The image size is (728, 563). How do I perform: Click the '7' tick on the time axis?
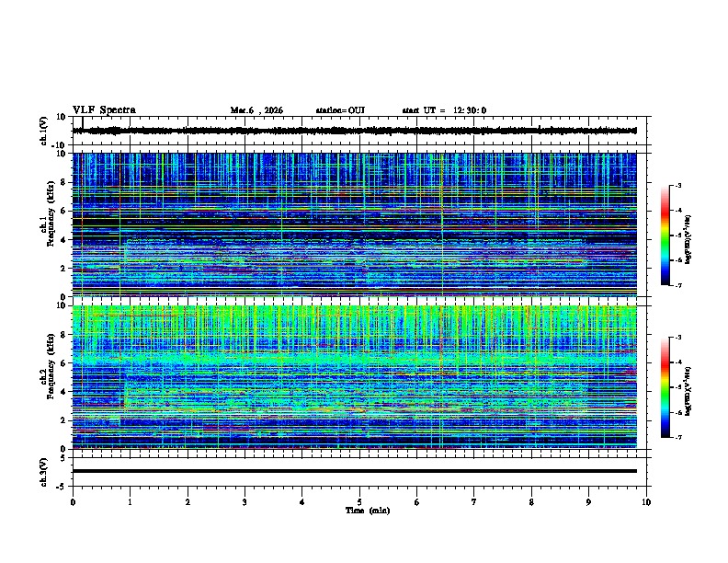tap(474, 502)
